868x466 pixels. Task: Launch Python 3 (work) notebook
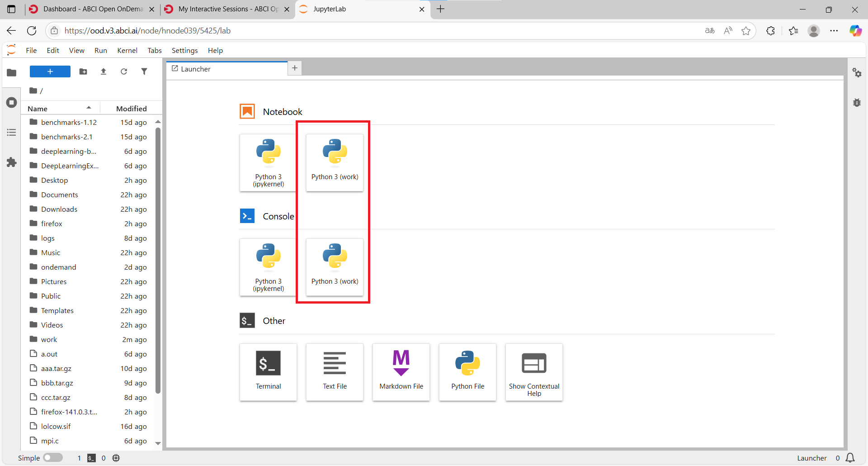click(335, 163)
